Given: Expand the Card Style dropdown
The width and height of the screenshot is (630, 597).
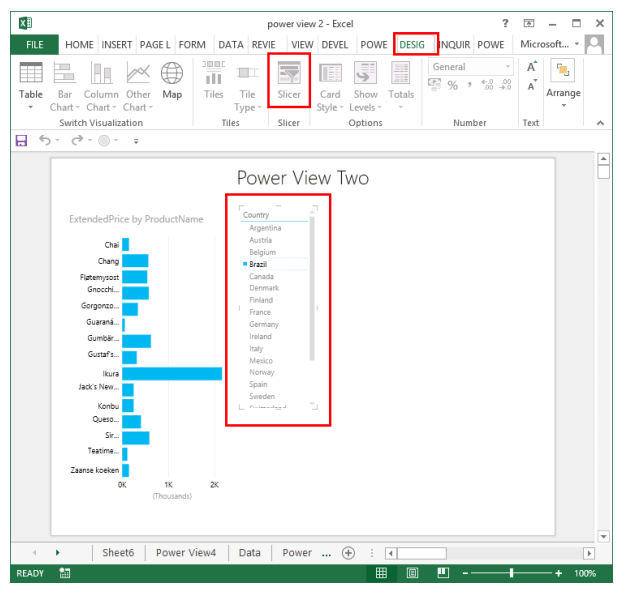Looking at the screenshot, I should click(x=330, y=107).
